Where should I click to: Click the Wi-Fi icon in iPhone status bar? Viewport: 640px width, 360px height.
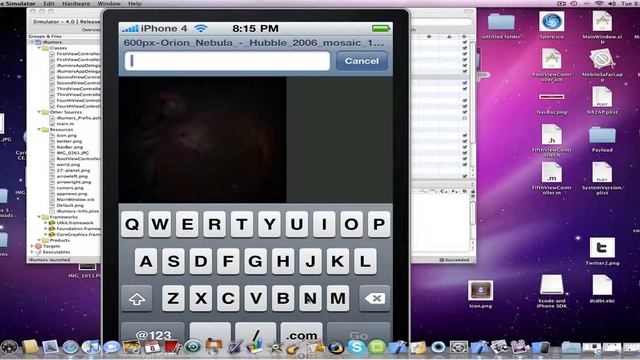(x=201, y=28)
